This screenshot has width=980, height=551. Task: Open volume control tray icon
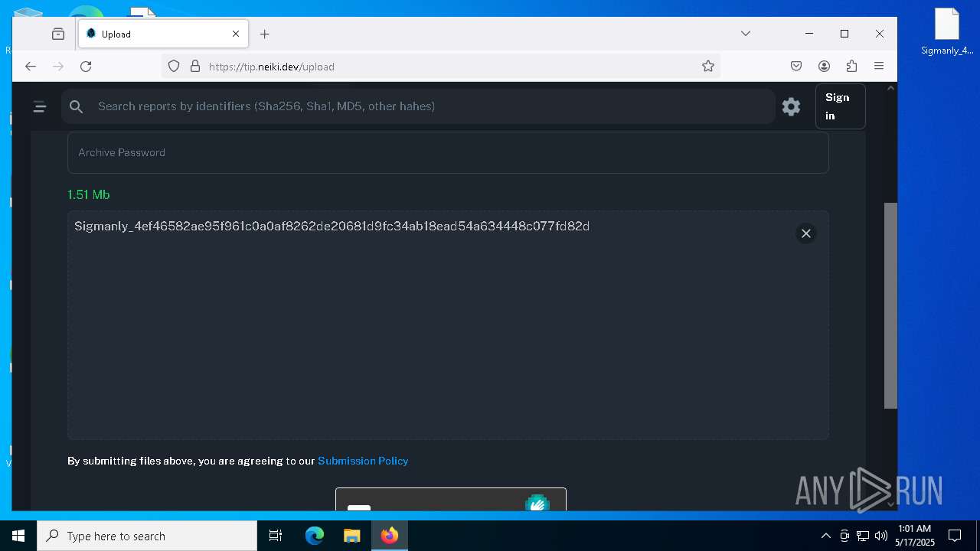881,536
